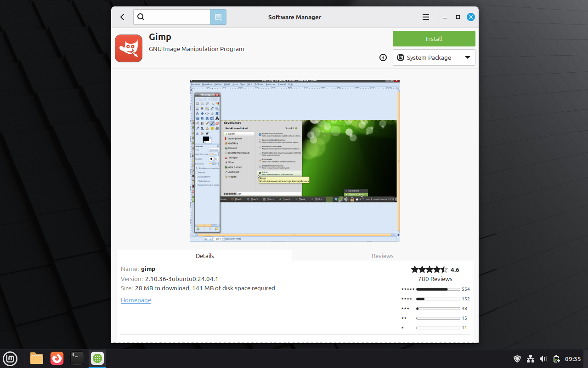Click the back arrow in Software Manager
The height and width of the screenshot is (368, 588).
point(122,17)
